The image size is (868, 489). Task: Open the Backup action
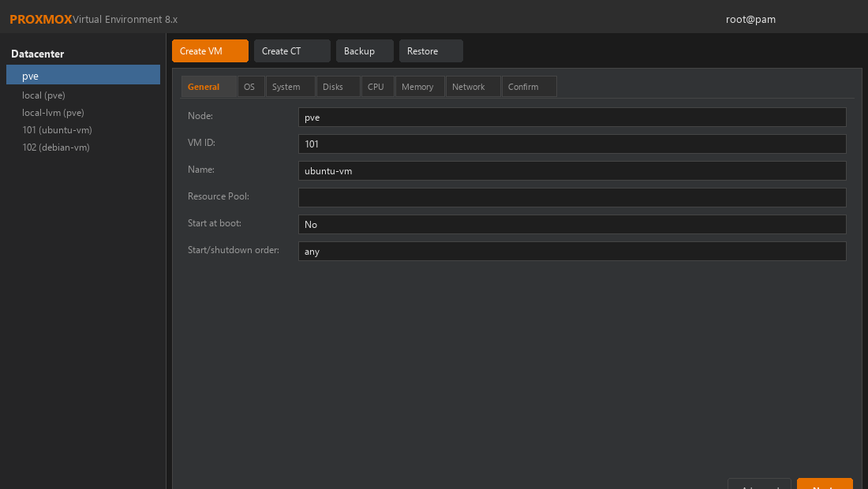(365, 51)
